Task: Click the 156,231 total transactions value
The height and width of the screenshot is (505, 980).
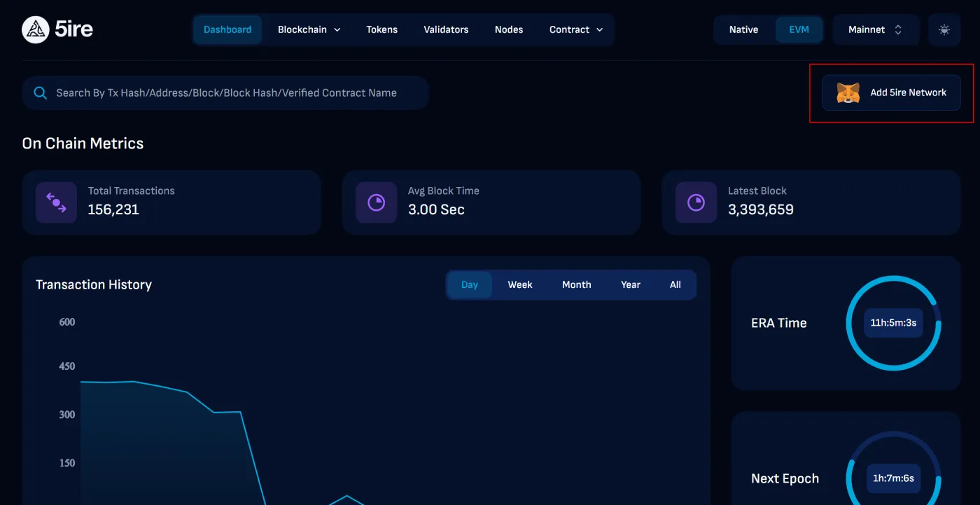Action: tap(113, 209)
